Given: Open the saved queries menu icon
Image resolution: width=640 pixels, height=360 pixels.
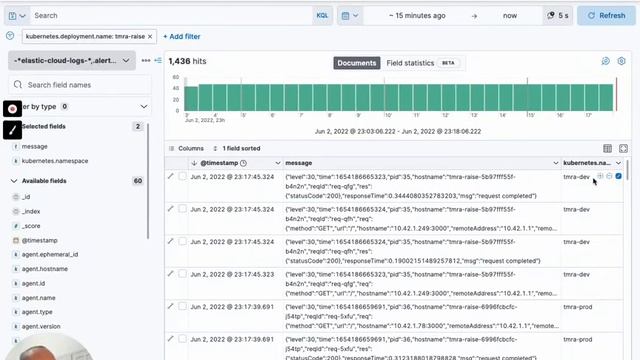Looking at the screenshot, I should [x=17, y=16].
